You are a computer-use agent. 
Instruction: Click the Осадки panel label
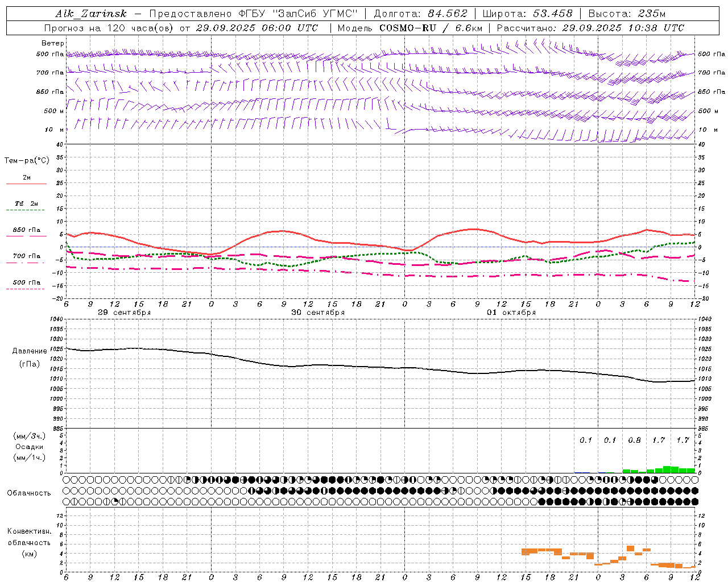click(30, 447)
